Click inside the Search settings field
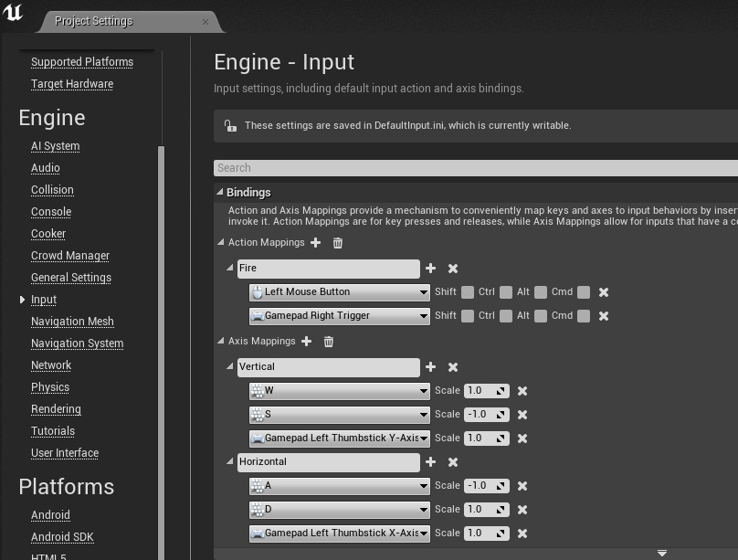 click(365, 167)
